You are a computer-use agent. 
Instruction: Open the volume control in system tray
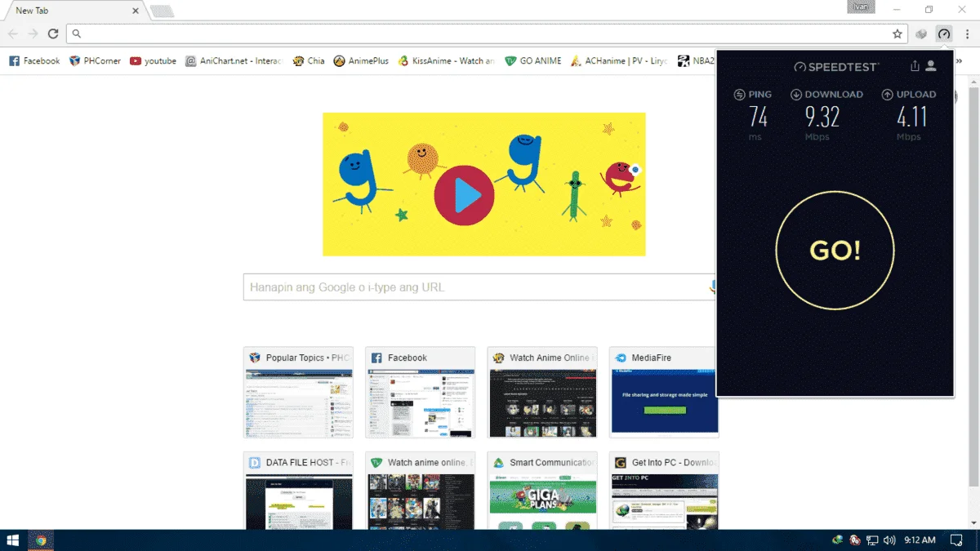889,540
